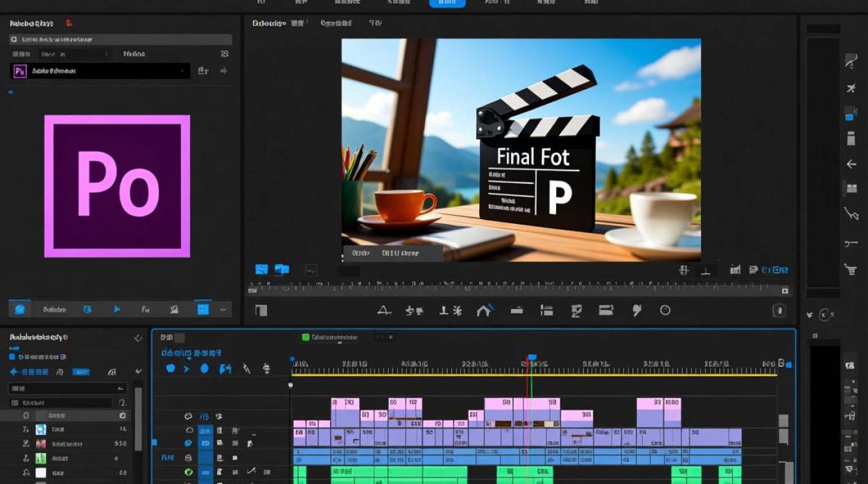Open the Pr project file row
This screenshot has height=484, width=868.
(x=101, y=71)
